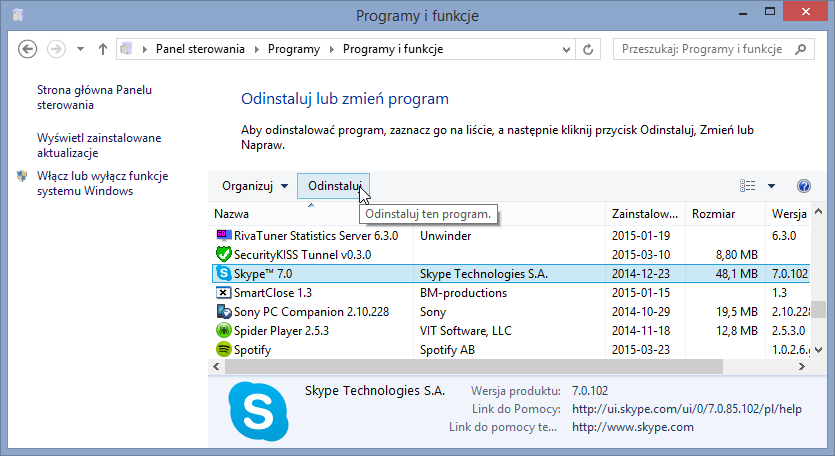
Task: Open address bar history dropdown
Action: point(566,50)
